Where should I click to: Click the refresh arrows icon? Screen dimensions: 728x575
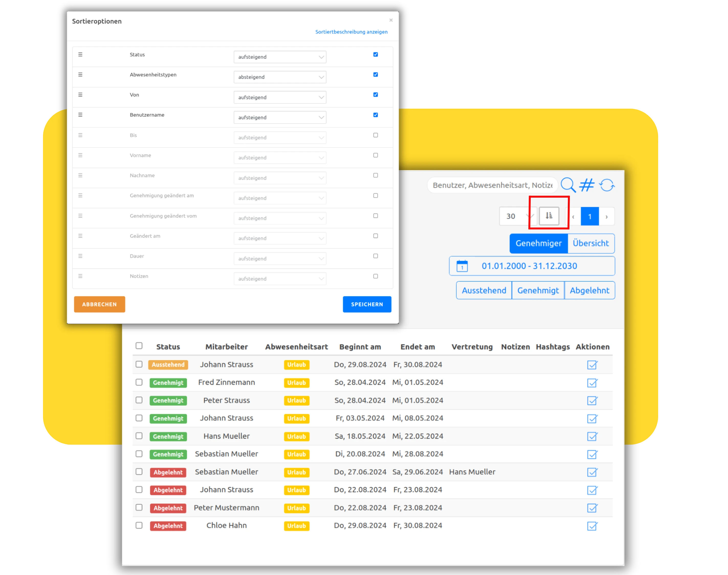[x=607, y=185]
